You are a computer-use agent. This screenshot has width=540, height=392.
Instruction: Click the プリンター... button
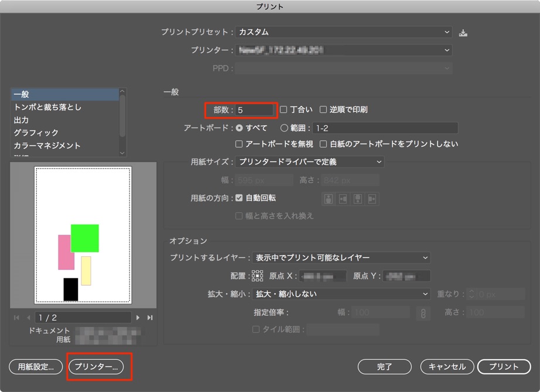[96, 367]
